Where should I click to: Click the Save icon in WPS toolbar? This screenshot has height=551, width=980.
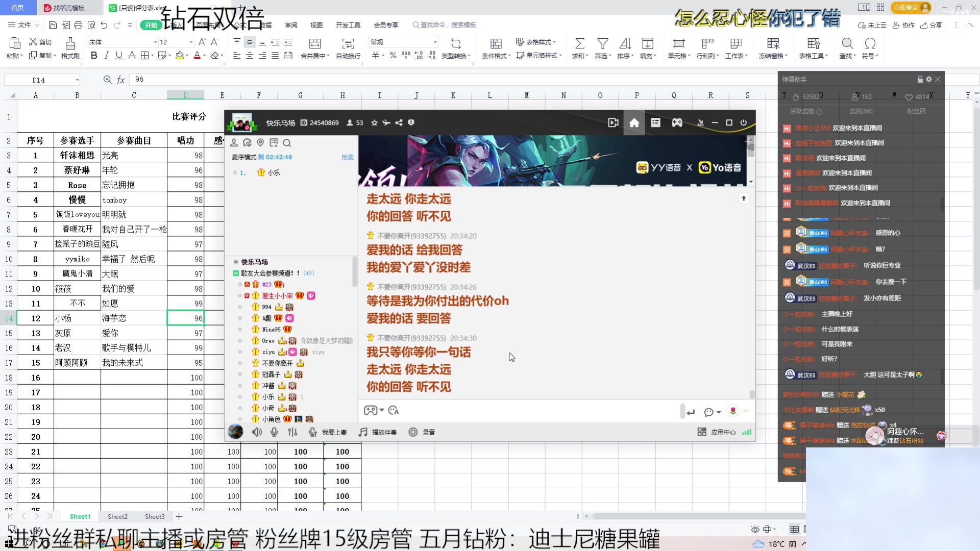(53, 25)
